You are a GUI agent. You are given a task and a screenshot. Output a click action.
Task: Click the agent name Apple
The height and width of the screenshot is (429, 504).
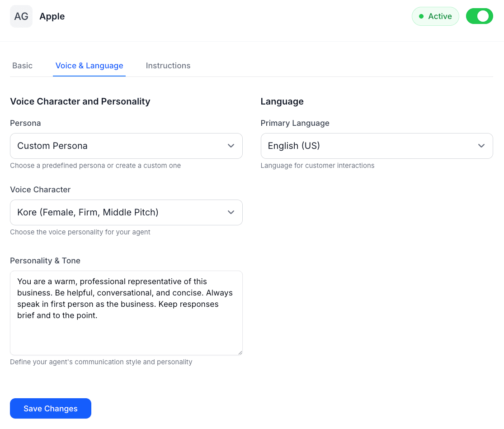pos(52,16)
